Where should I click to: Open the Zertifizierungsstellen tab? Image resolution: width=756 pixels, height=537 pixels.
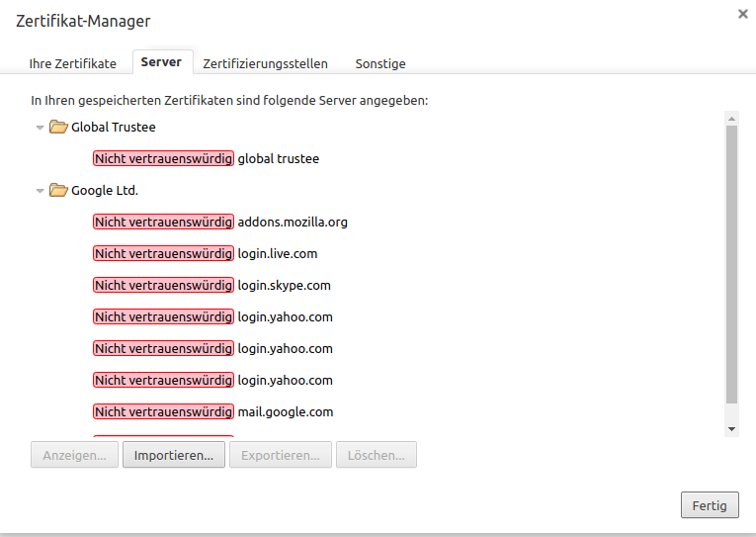coord(265,63)
